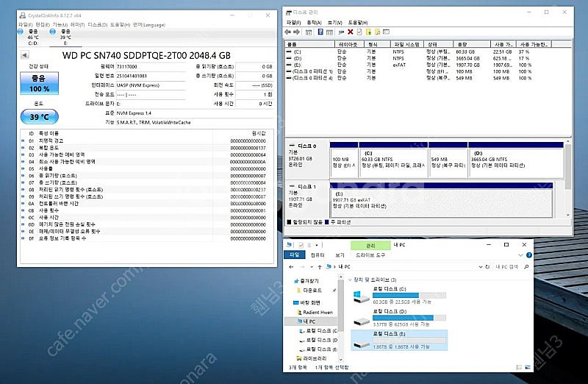Select the Local Disk (D:) drive icon

(361, 320)
